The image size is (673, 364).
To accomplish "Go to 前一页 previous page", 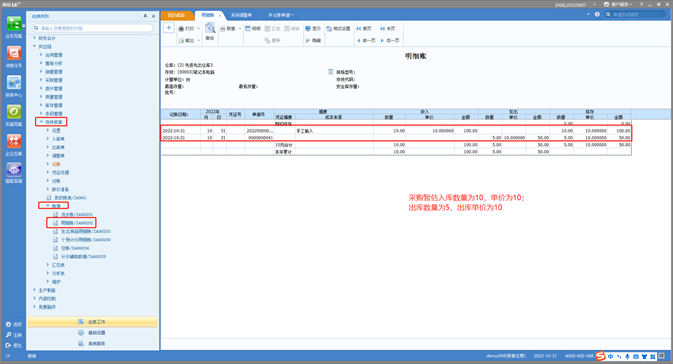I will tap(366, 40).
